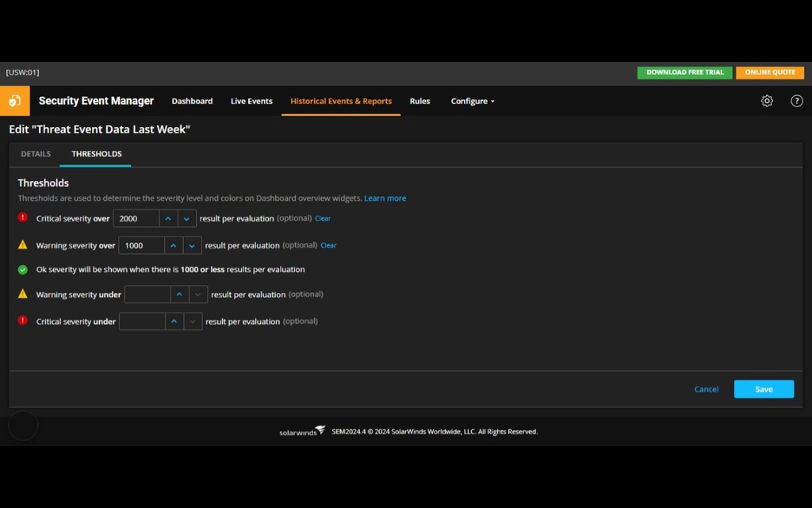Viewport: 812px width, 508px height.
Task: Open the Configure dropdown menu
Action: [473, 101]
